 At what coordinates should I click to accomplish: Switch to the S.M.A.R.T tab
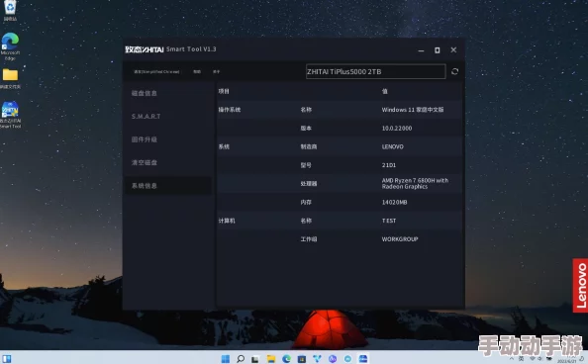coord(146,116)
